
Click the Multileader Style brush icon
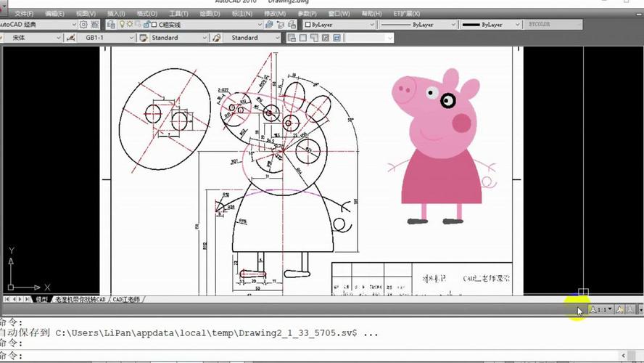(x=216, y=38)
